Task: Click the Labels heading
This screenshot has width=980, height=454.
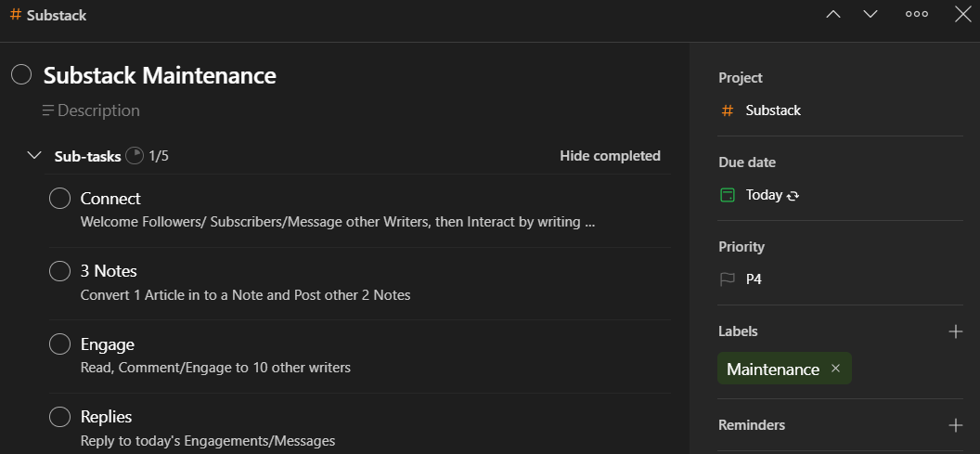Action: click(x=738, y=331)
